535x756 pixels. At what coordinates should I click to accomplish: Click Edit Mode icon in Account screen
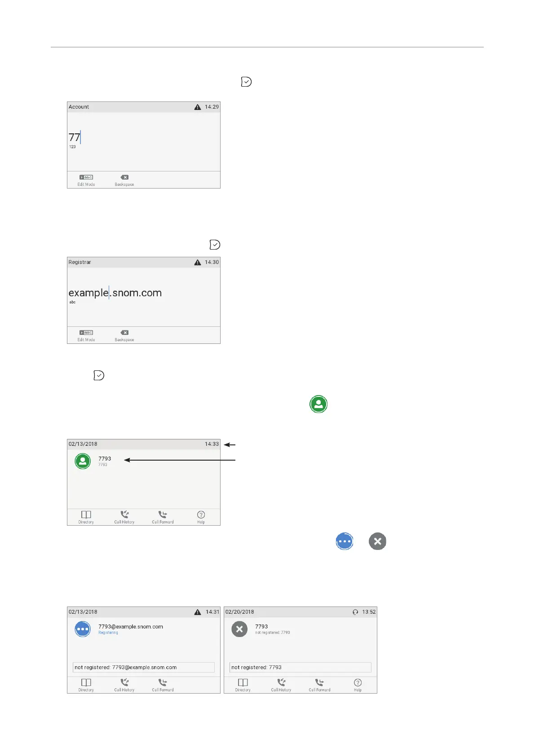86,177
